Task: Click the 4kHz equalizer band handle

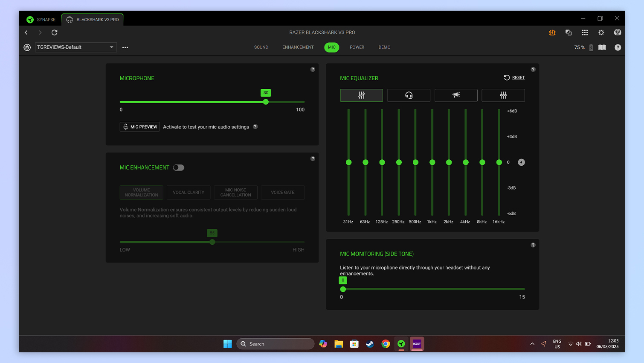Action: tap(466, 162)
